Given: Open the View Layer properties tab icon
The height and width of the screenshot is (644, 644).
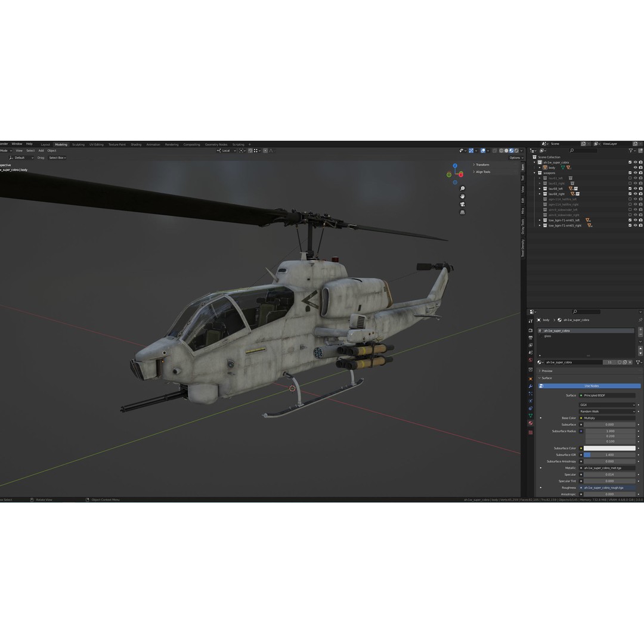Looking at the screenshot, I should coord(530,345).
